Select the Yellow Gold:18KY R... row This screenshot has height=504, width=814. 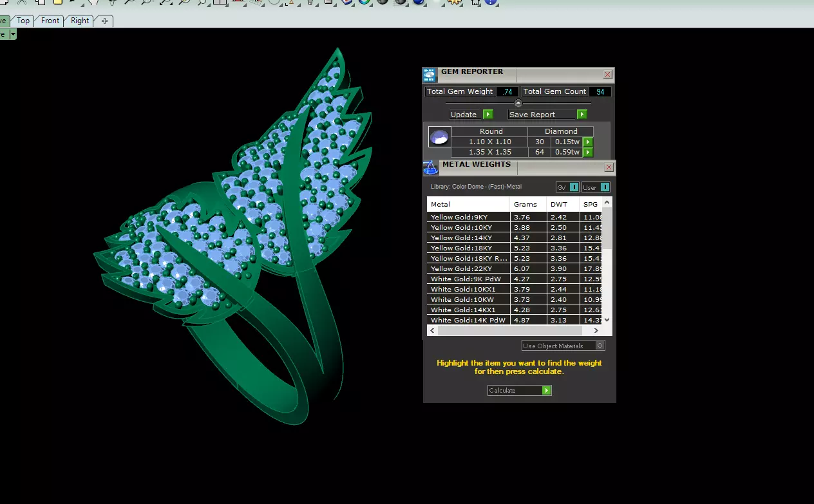coord(515,258)
